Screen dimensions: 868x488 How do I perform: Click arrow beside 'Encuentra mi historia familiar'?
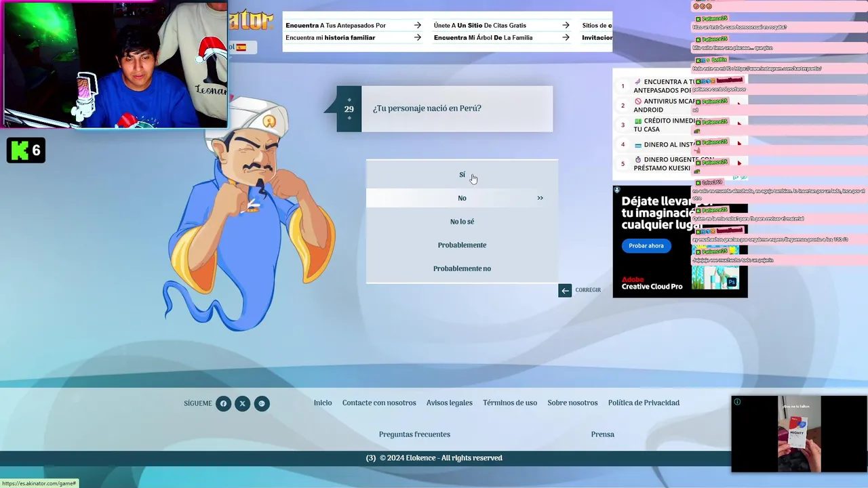(418, 38)
